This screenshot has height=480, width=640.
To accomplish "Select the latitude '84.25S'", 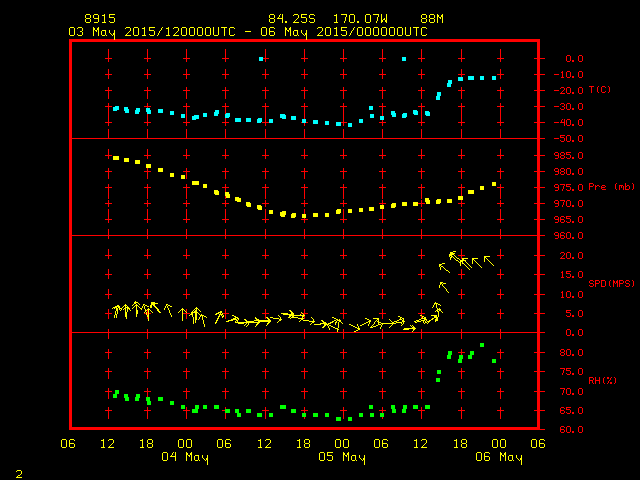I will [292, 19].
